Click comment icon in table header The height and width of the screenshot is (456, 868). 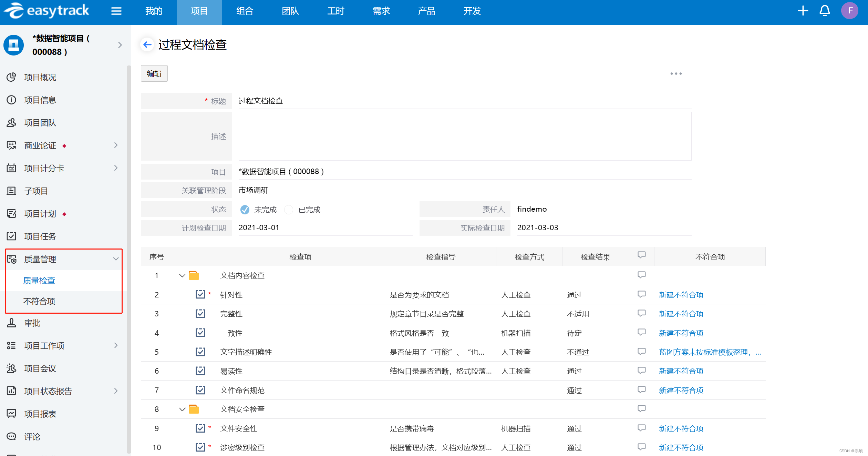(641, 255)
